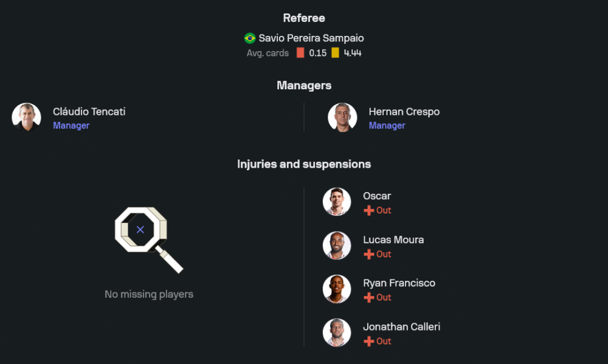Click the yellow card icon

[335, 53]
